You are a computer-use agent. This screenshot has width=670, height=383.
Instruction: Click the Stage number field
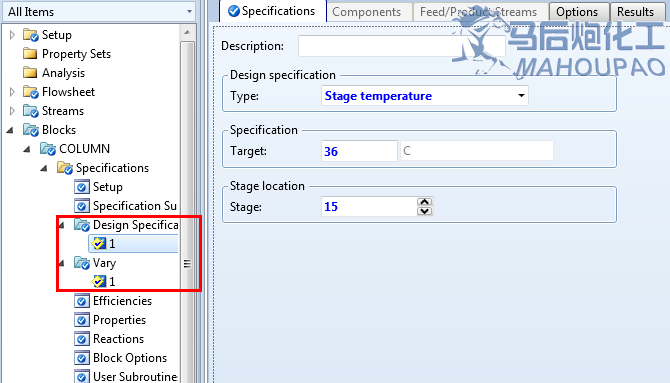(369, 206)
